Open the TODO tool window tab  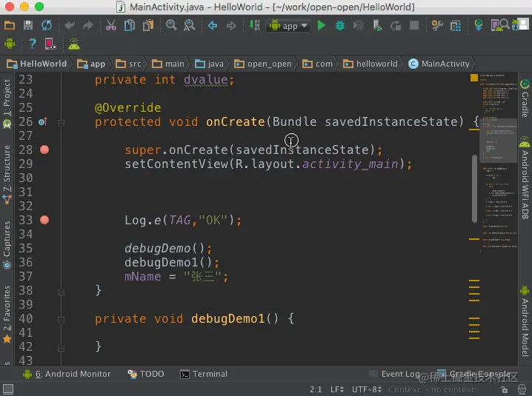pyautogui.click(x=146, y=374)
